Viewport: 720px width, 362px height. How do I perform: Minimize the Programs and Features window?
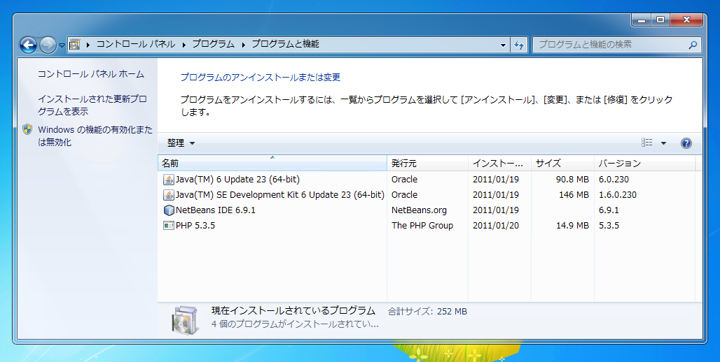point(641,20)
